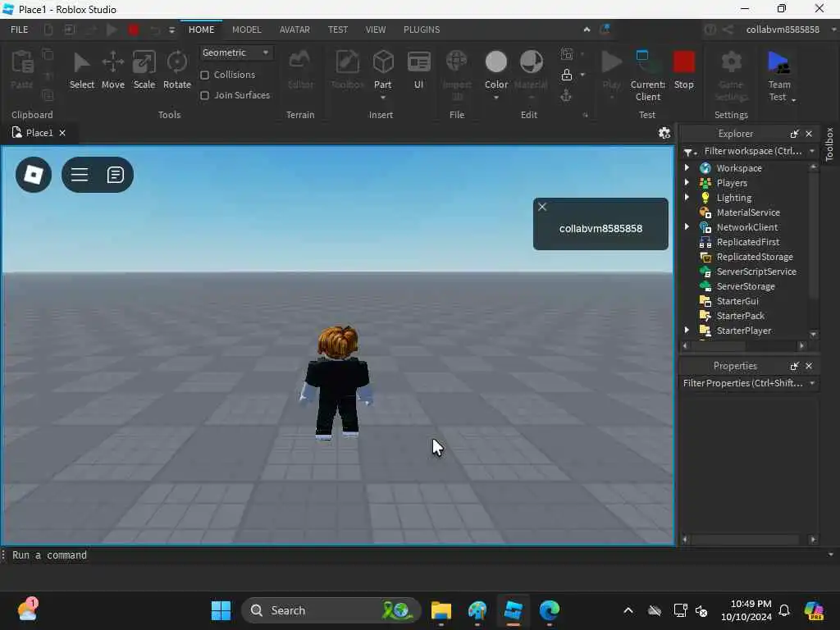Launch Microsoft Edge from the taskbar
Image resolution: width=840 pixels, height=630 pixels.
coord(549,610)
